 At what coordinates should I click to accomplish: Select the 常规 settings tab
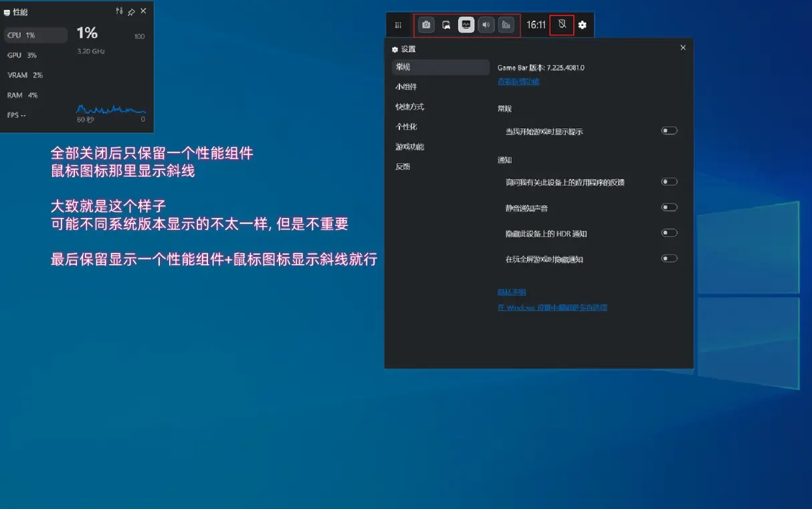tap(441, 67)
